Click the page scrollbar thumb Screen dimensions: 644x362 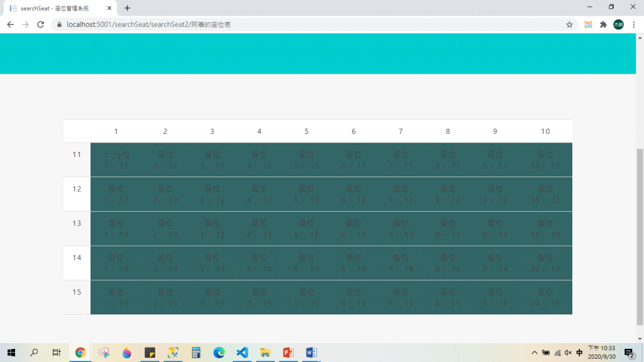tap(640, 237)
